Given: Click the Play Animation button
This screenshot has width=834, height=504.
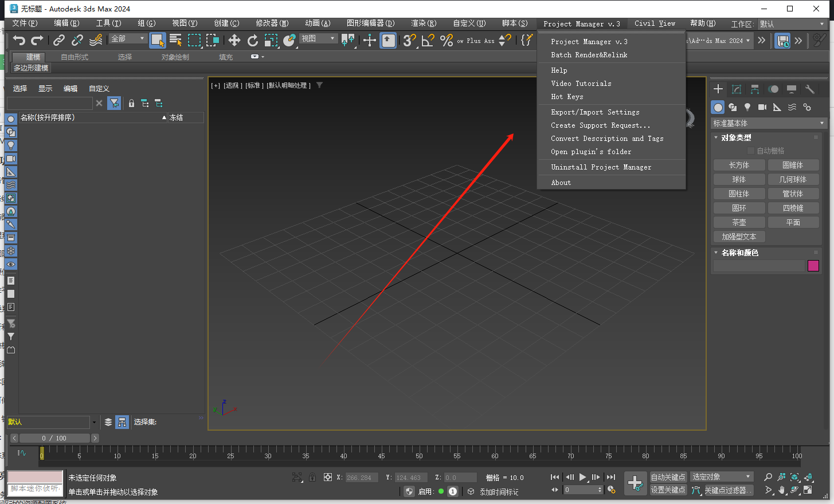Looking at the screenshot, I should (x=582, y=477).
